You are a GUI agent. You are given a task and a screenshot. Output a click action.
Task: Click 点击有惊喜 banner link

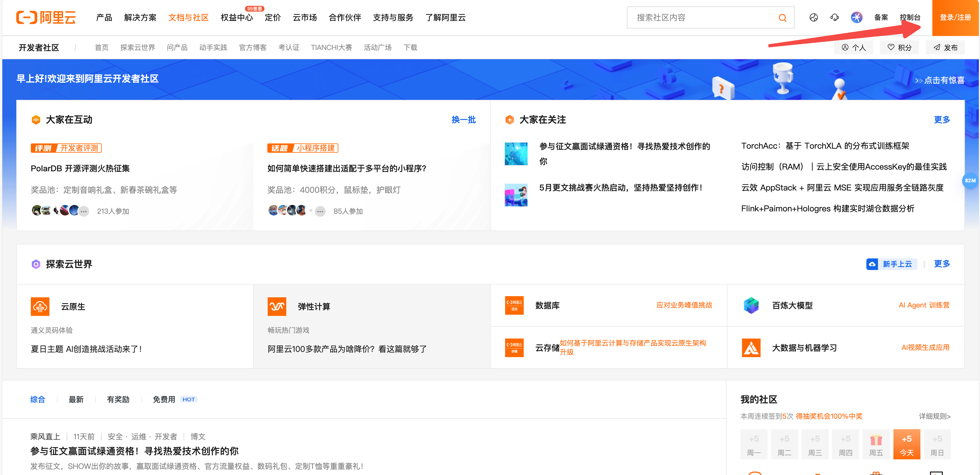click(x=940, y=80)
